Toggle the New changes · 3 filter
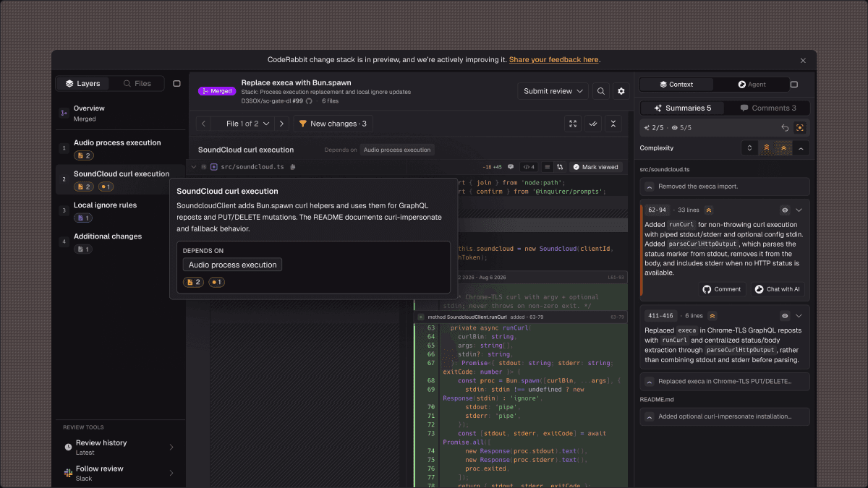 333,124
